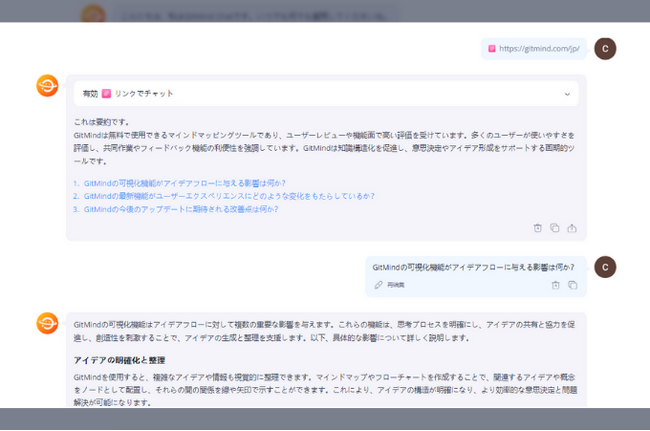Click the orange bot avatar beside the summary

click(x=48, y=86)
